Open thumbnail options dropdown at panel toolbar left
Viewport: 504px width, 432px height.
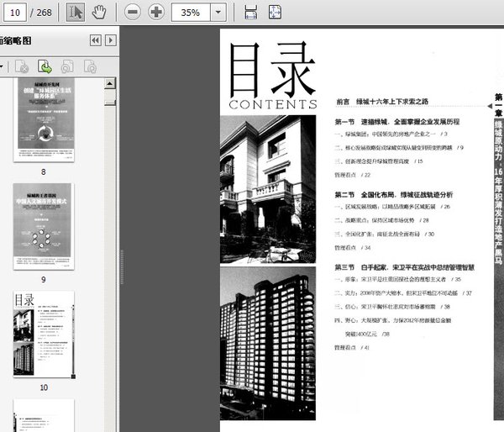point(3,66)
